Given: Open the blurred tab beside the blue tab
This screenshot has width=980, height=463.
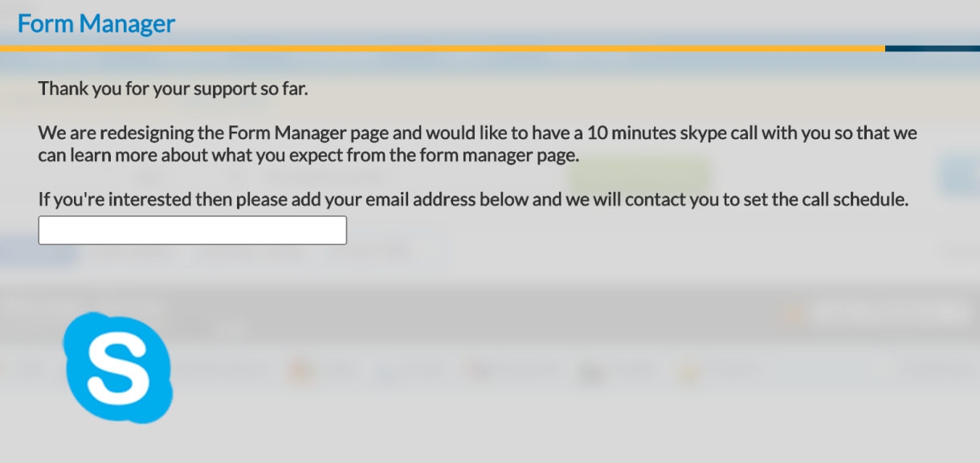Looking at the screenshot, I should [133, 252].
